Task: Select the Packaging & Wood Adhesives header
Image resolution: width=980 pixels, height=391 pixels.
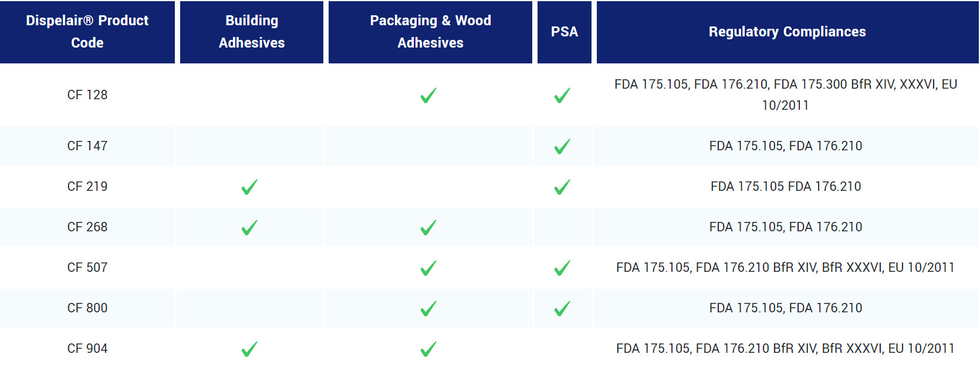Action: pos(430,32)
